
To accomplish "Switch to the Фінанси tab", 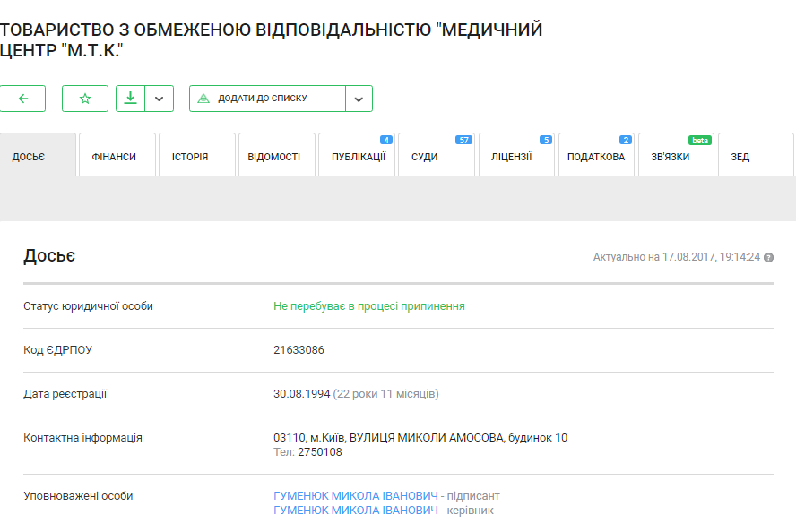I will click(x=114, y=157).
